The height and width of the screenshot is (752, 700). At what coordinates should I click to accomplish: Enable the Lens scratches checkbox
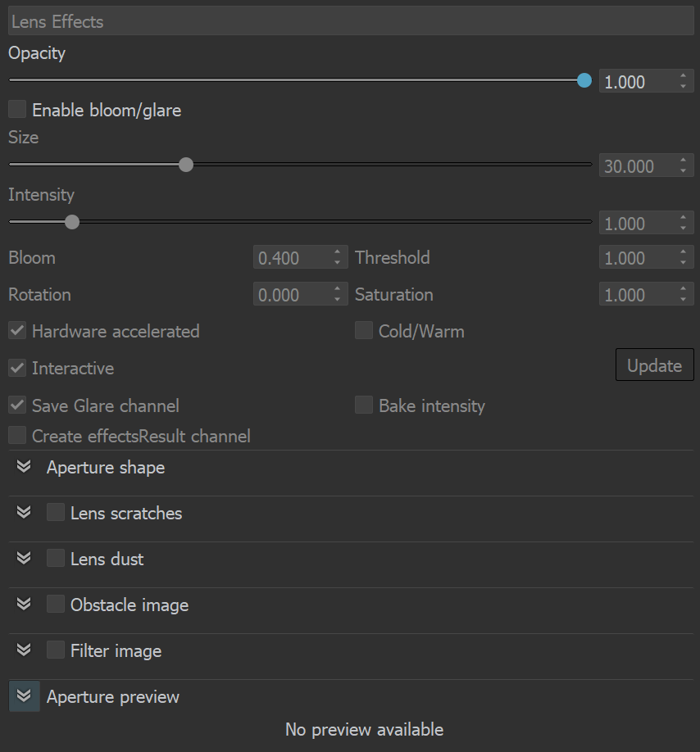coord(55,512)
